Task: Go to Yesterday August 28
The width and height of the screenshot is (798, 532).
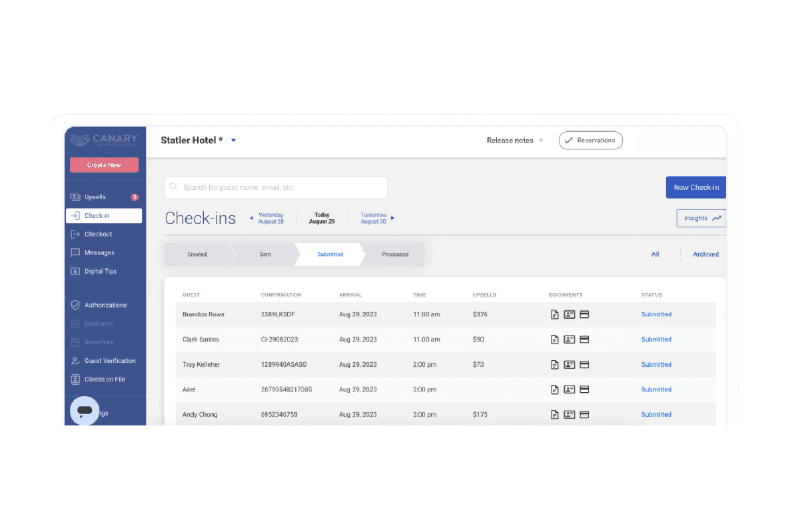Action: (271, 218)
